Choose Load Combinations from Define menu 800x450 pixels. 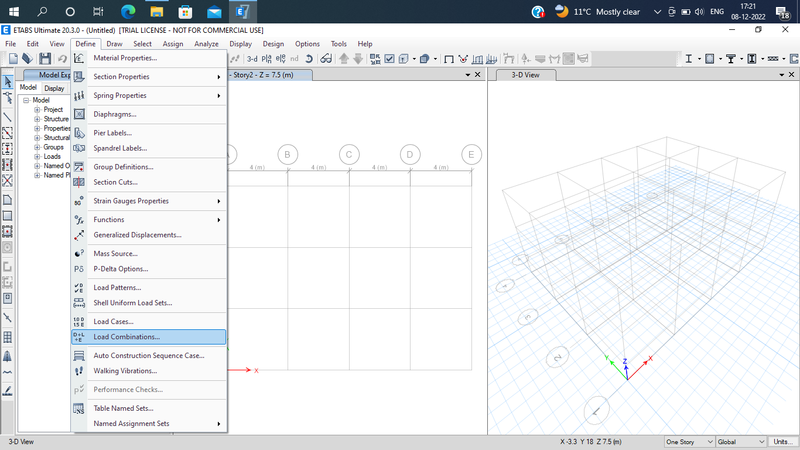point(148,337)
